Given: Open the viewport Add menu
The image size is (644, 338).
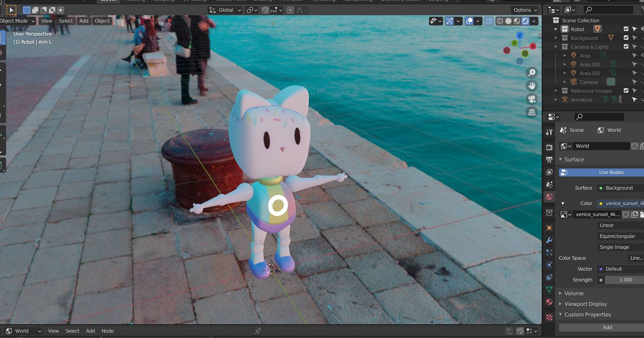Looking at the screenshot, I should pyautogui.click(x=84, y=21).
